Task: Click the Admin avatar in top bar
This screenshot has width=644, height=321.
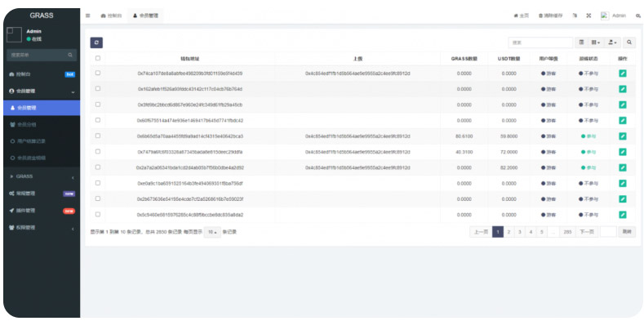Action: (605, 16)
